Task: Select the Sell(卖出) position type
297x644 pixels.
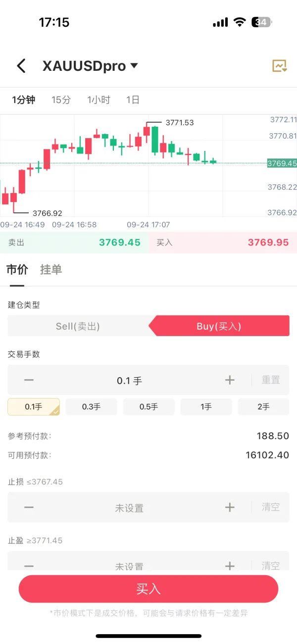Action: coord(78,326)
